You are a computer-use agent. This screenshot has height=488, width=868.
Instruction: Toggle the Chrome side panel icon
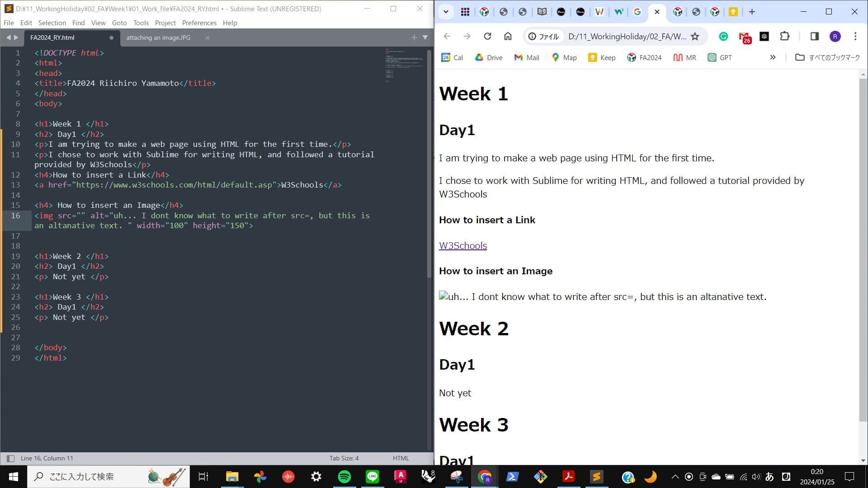tap(814, 36)
